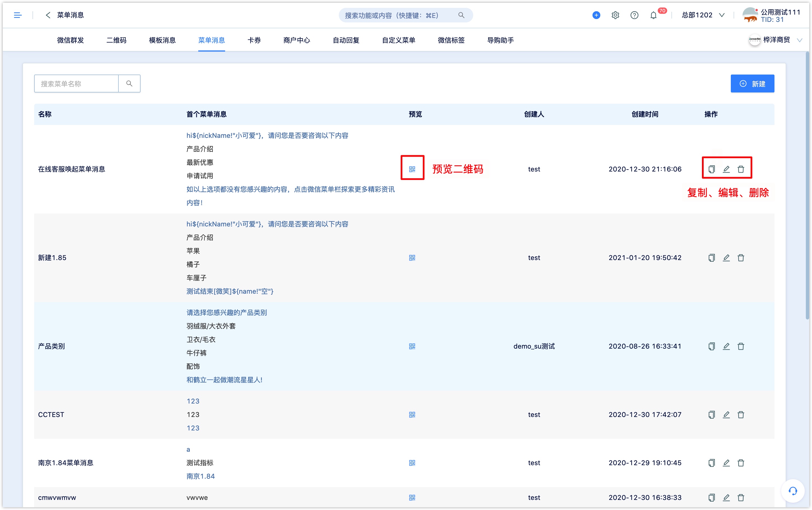Preview QR code for CCTEST
Screen dimensions: 812x510
click(412, 414)
